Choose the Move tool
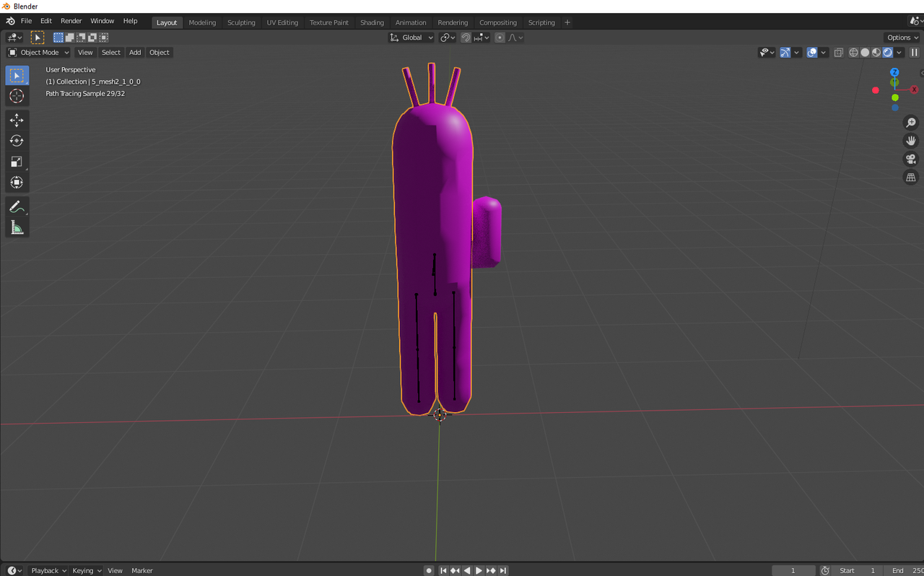924x576 pixels. pyautogui.click(x=17, y=120)
